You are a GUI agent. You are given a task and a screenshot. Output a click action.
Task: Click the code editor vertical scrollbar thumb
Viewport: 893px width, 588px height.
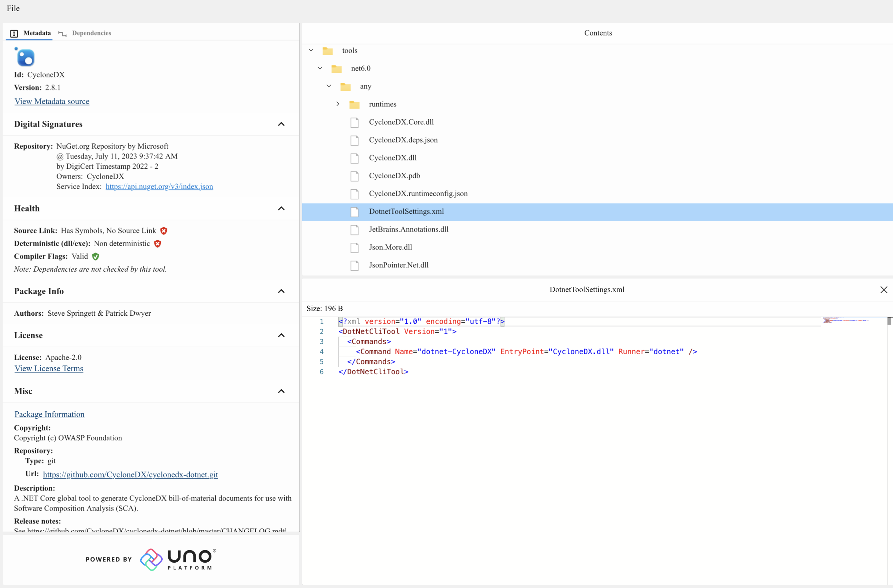(889, 321)
